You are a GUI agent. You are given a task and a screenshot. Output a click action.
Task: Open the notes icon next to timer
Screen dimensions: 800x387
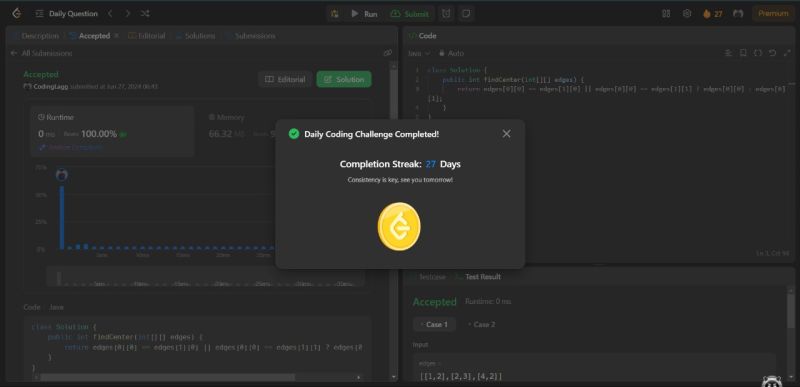[x=466, y=14]
